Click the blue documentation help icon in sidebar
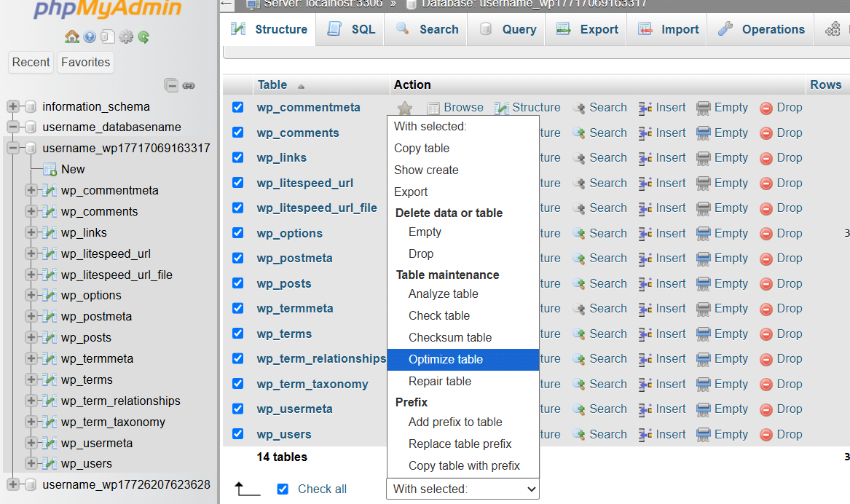The image size is (850, 504). point(90,37)
